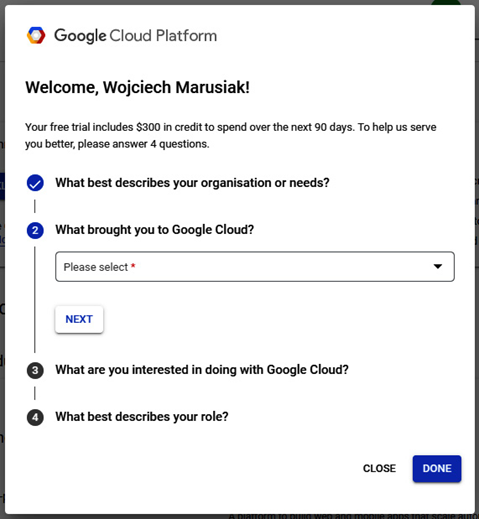
Task: Select 'What brought you to Google Cloud?' heading
Action: pos(155,230)
